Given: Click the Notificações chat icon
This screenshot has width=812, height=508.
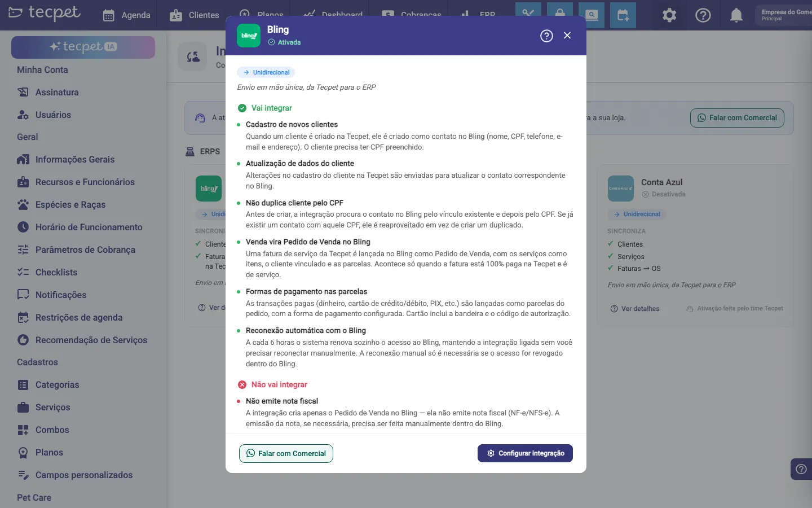Looking at the screenshot, I should click(23, 295).
